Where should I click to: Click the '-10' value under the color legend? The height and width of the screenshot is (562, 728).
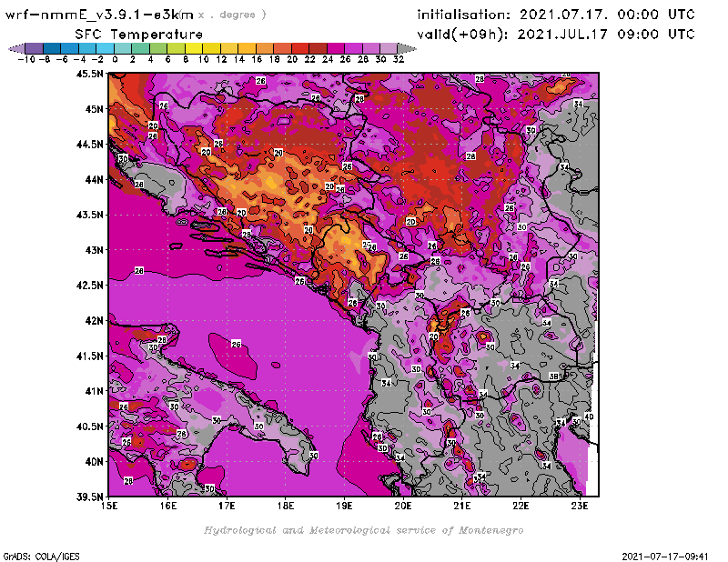(x=26, y=59)
